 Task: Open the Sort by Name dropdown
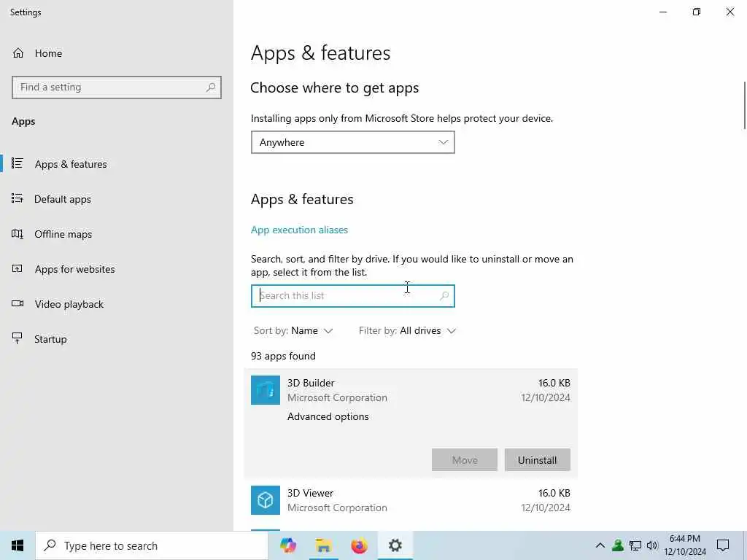[293, 330]
